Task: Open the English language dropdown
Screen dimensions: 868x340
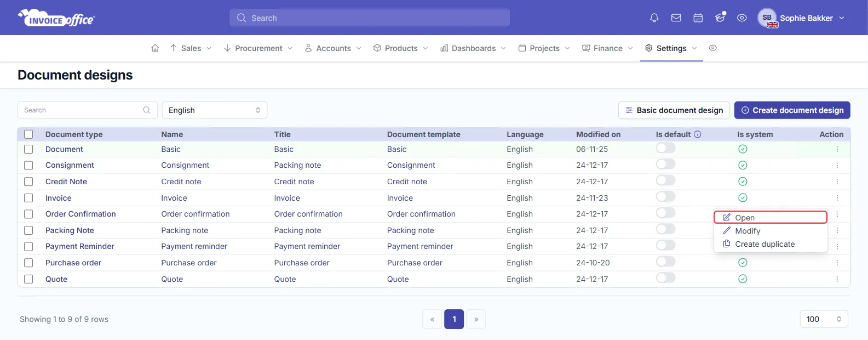Action: coord(215,110)
